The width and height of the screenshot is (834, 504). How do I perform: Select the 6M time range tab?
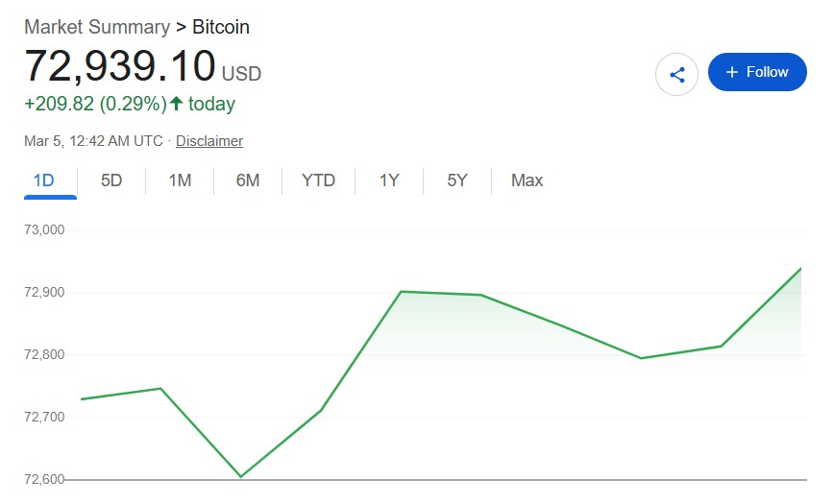click(248, 180)
